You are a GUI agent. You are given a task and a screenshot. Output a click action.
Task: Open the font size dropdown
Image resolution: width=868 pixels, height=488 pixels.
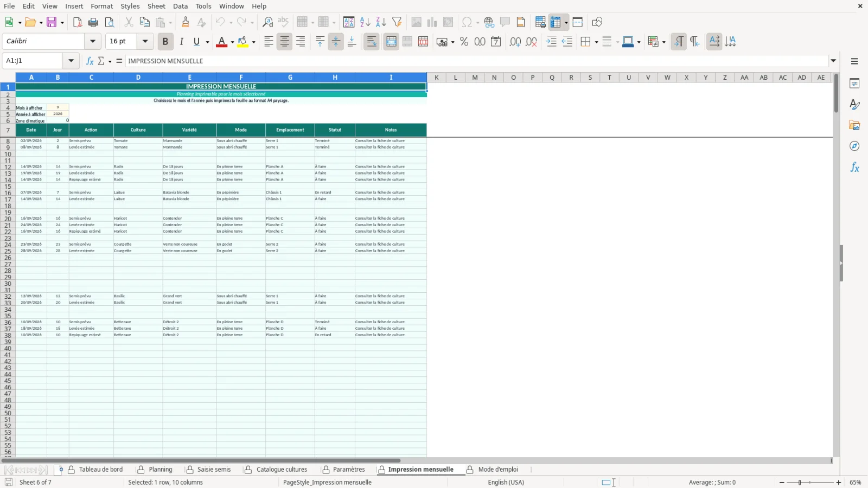pos(145,41)
